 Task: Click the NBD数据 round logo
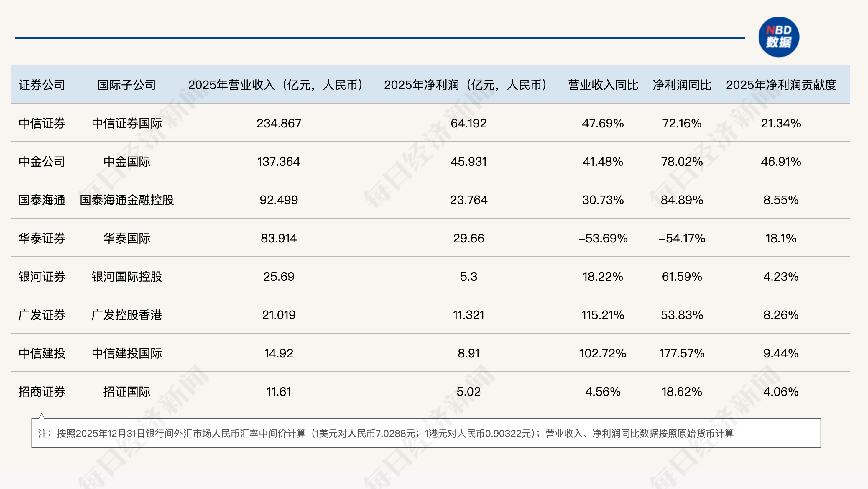[778, 37]
